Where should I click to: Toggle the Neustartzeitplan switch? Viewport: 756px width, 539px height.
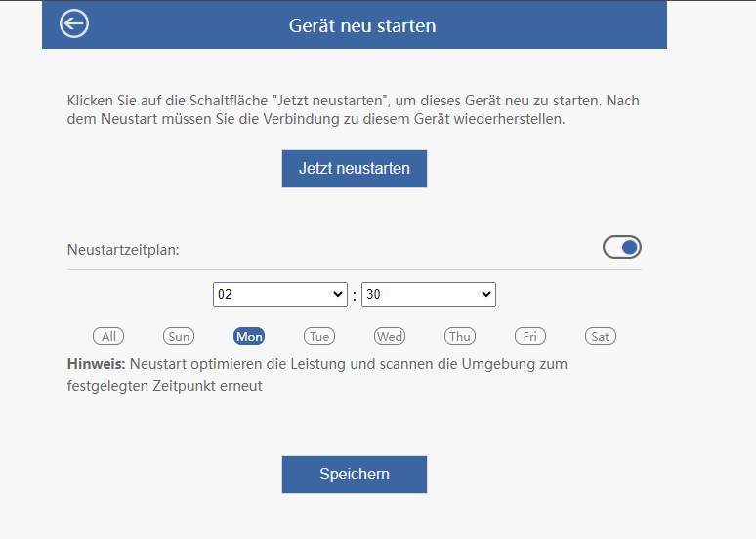622,247
